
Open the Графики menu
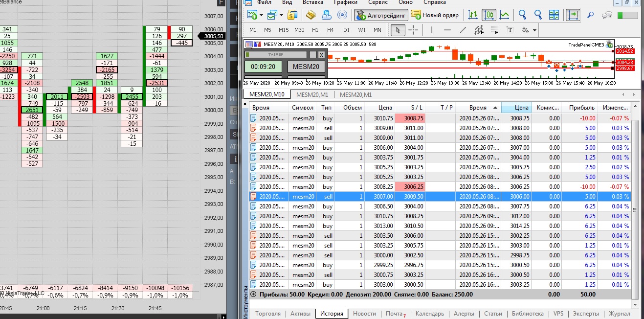(x=346, y=2)
